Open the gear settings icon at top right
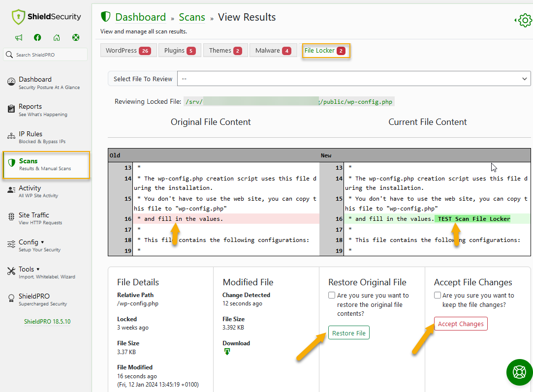This screenshot has height=392, width=533. tap(525, 21)
